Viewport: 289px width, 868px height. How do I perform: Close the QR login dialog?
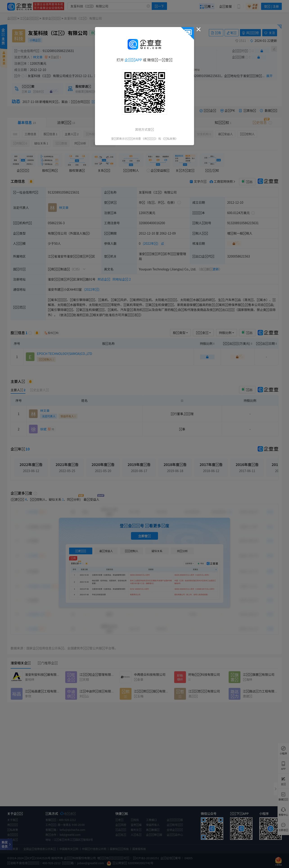pyautogui.click(x=199, y=29)
